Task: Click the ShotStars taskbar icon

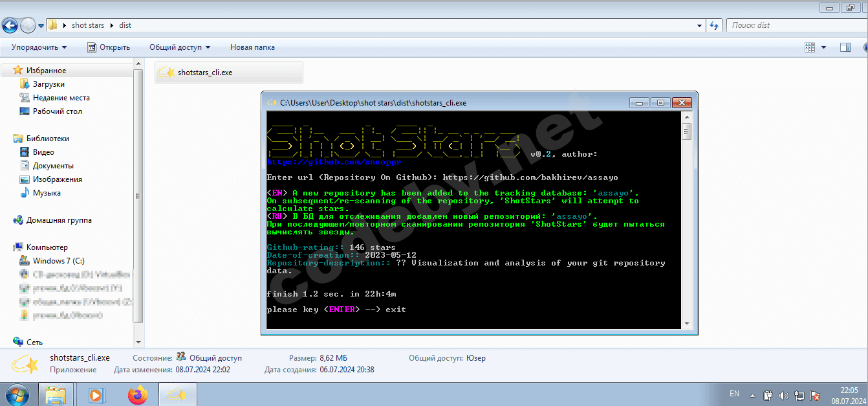Action: tap(177, 394)
